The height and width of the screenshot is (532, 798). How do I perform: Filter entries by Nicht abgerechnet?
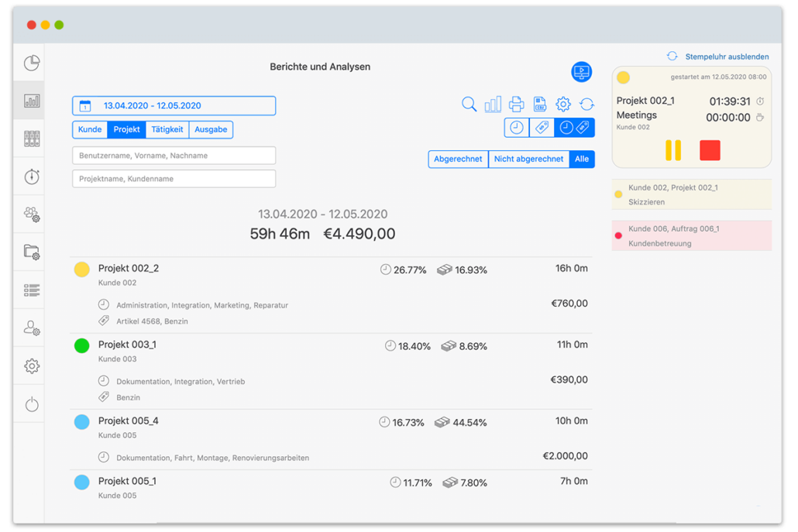pyautogui.click(x=528, y=159)
